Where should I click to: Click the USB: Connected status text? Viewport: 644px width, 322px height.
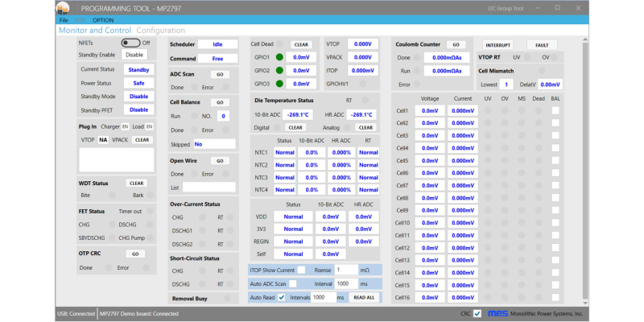[76, 314]
